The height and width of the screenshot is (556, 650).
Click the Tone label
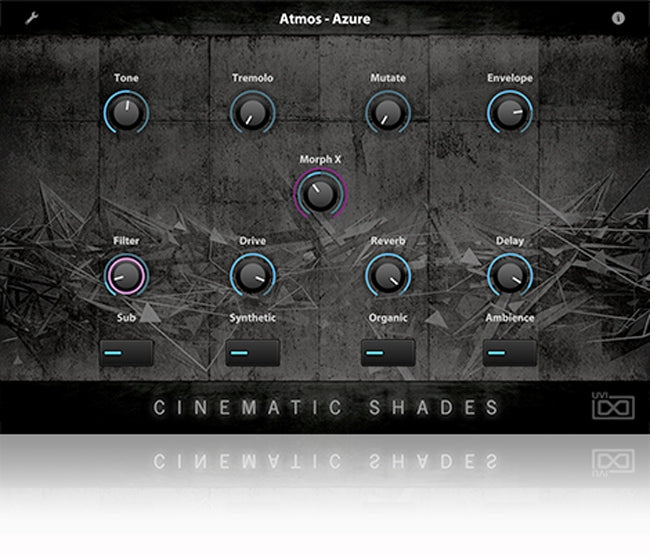pyautogui.click(x=126, y=78)
